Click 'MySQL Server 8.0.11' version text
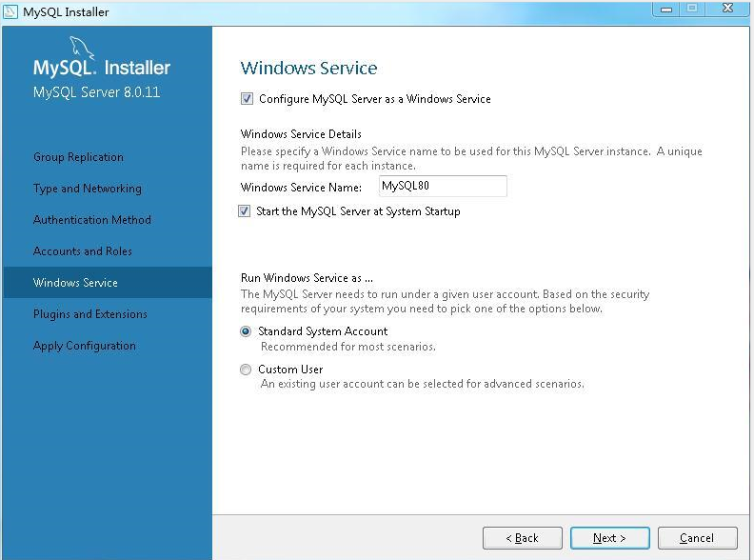Viewport: 754px width, 560px height. [97, 91]
